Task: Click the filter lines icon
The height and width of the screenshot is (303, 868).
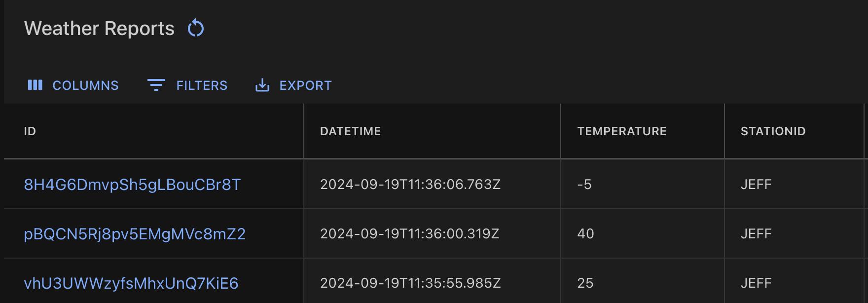Action: point(156,85)
